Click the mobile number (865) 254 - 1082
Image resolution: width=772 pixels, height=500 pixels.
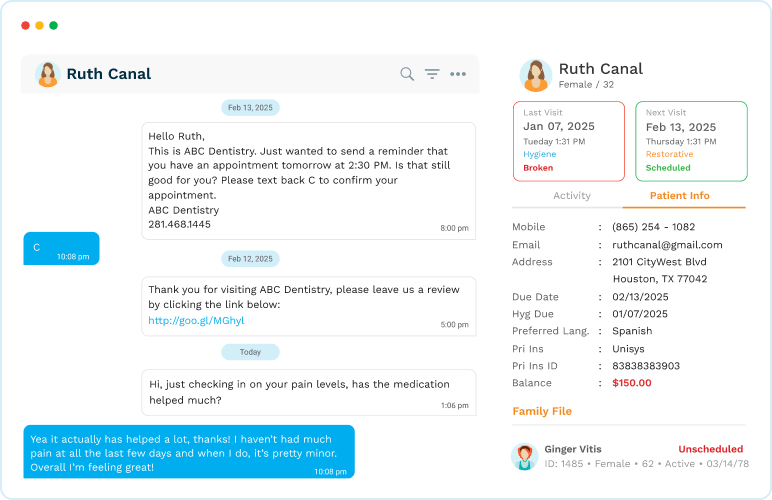653,227
